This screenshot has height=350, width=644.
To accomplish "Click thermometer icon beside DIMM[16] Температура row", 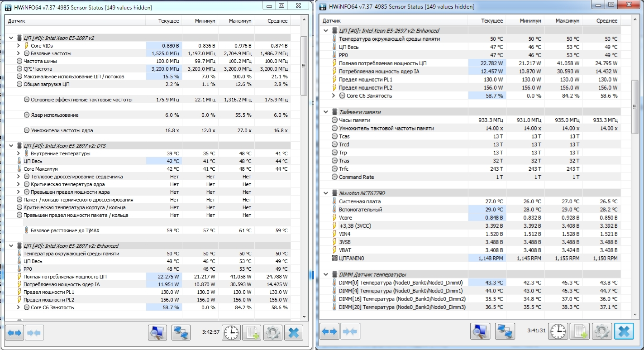I will tap(335, 299).
